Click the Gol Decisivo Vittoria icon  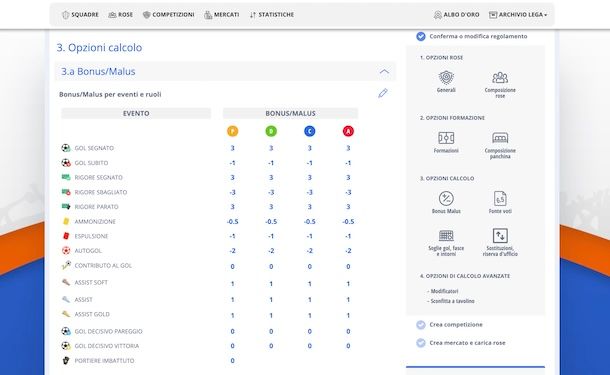(66, 345)
